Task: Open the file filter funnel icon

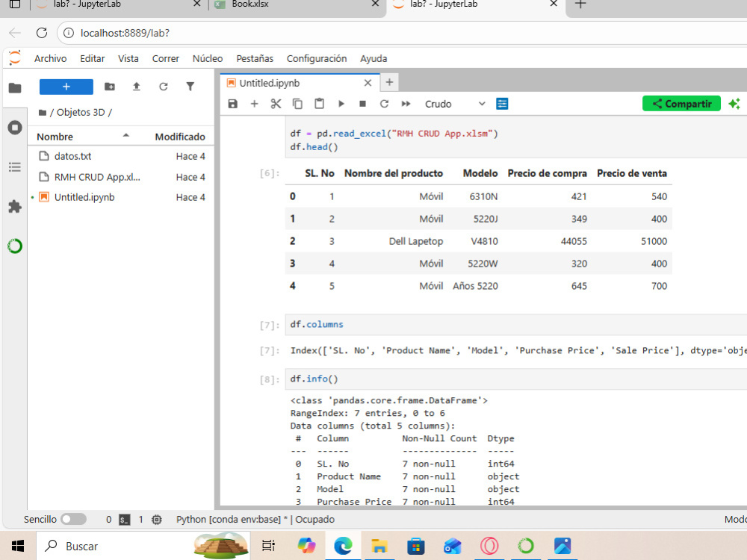Action: [190, 87]
